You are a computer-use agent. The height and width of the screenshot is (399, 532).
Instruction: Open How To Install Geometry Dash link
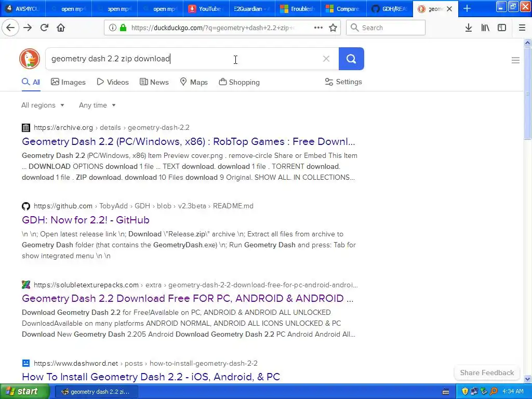151,377
